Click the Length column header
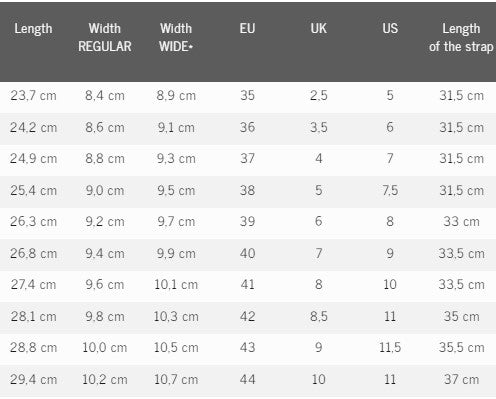The image size is (496, 399). point(33,29)
